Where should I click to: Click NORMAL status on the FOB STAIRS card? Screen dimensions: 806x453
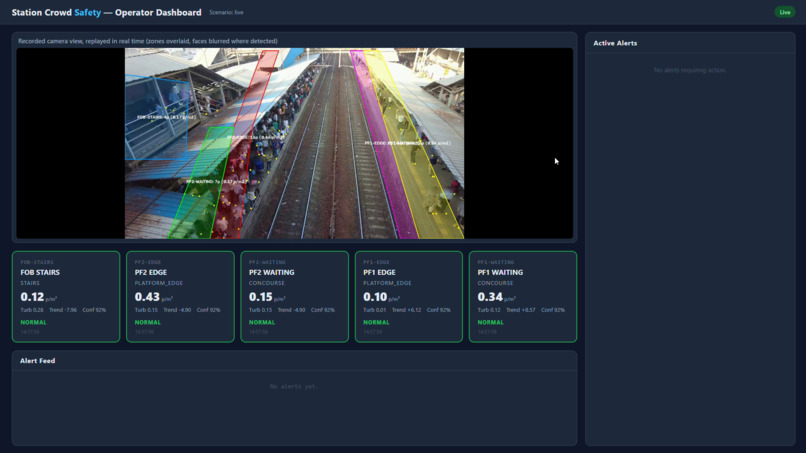tap(33, 322)
